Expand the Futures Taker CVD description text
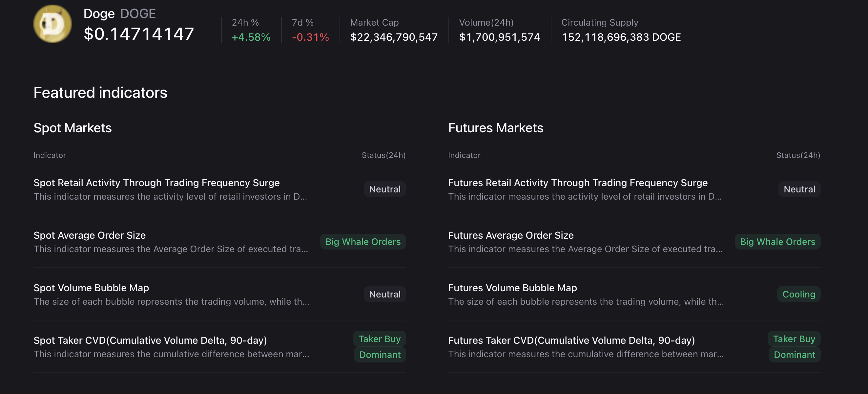868x394 pixels. point(586,354)
